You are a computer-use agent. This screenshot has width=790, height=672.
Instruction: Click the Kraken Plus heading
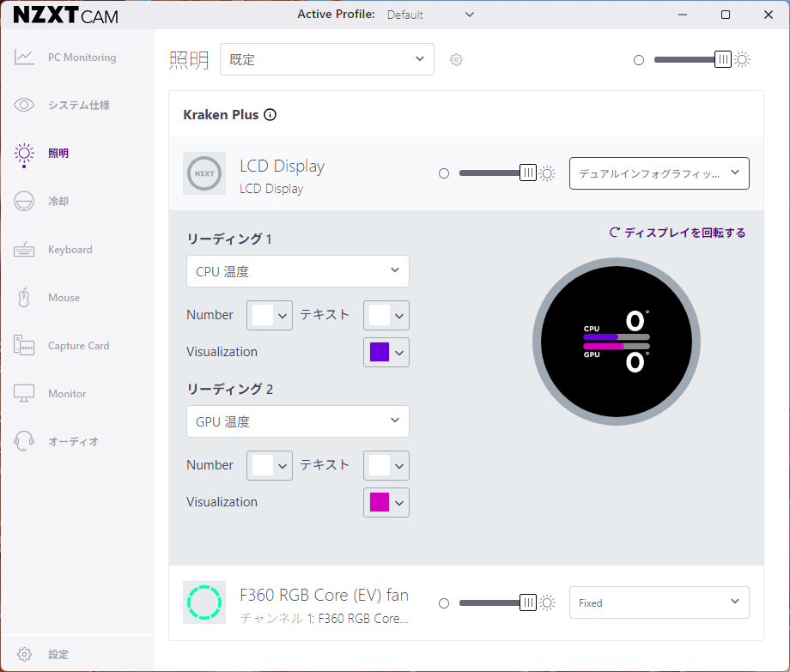pos(221,115)
